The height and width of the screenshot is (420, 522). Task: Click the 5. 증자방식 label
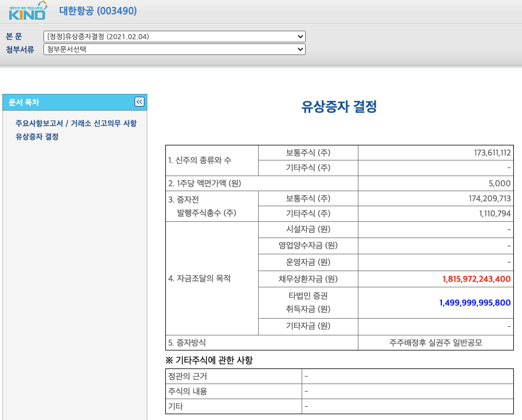[187, 342]
